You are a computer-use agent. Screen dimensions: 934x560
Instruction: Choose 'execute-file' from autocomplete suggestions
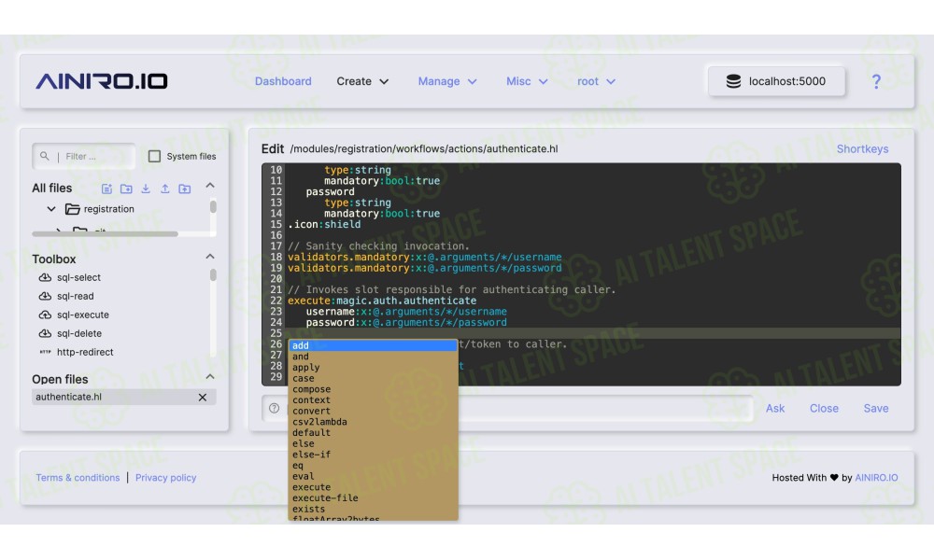tap(373, 498)
